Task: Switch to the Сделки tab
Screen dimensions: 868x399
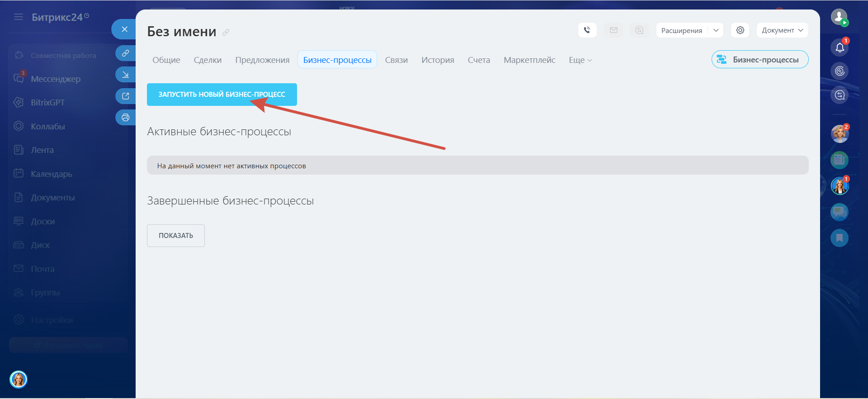Action: click(x=208, y=60)
